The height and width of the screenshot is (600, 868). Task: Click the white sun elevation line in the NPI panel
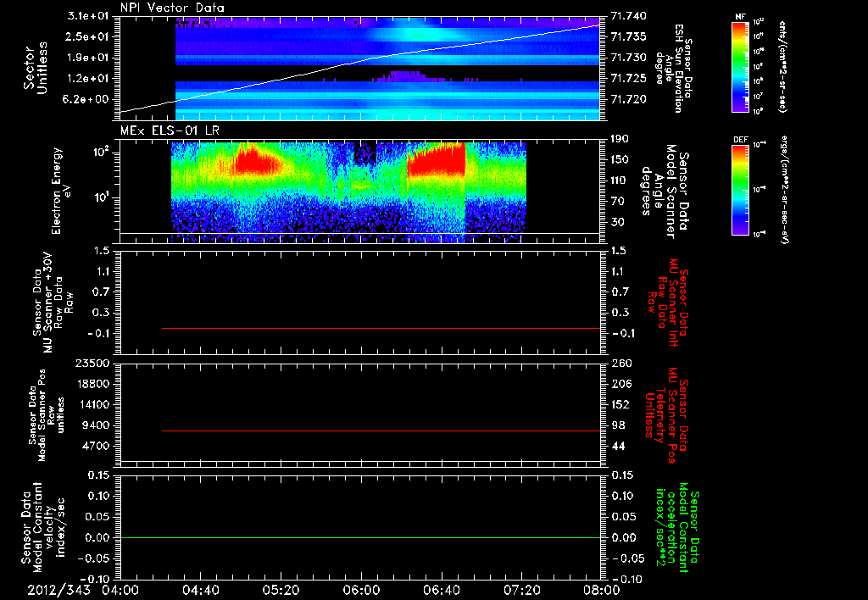pos(359,68)
